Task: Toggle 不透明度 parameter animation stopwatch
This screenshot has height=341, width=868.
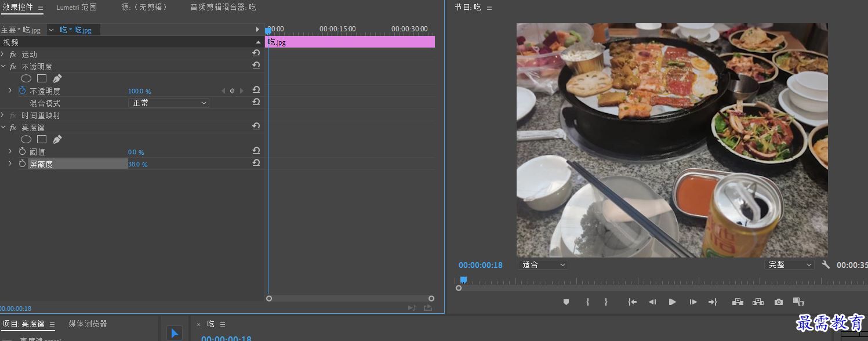Action: coord(23,90)
